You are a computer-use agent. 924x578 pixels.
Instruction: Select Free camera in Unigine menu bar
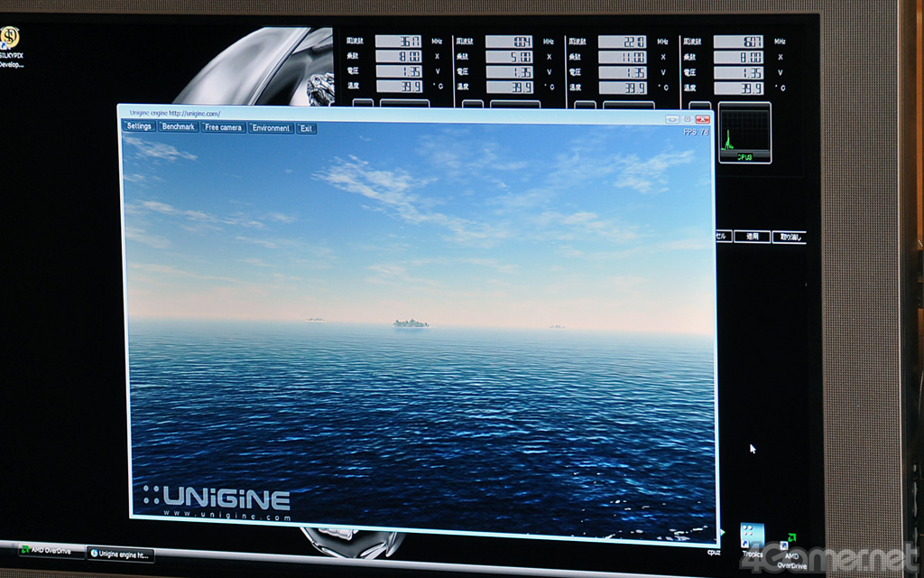tap(224, 127)
